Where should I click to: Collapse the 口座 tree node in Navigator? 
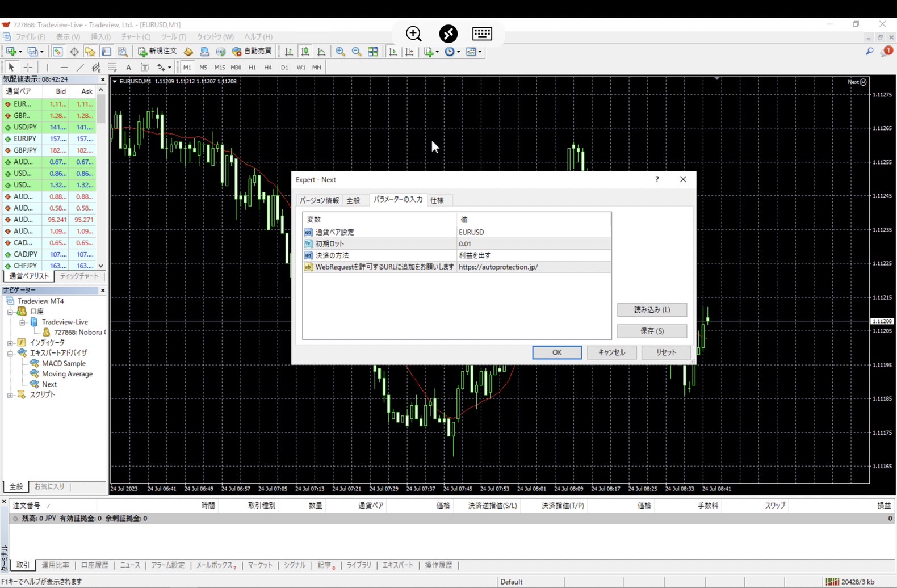tap(10, 312)
